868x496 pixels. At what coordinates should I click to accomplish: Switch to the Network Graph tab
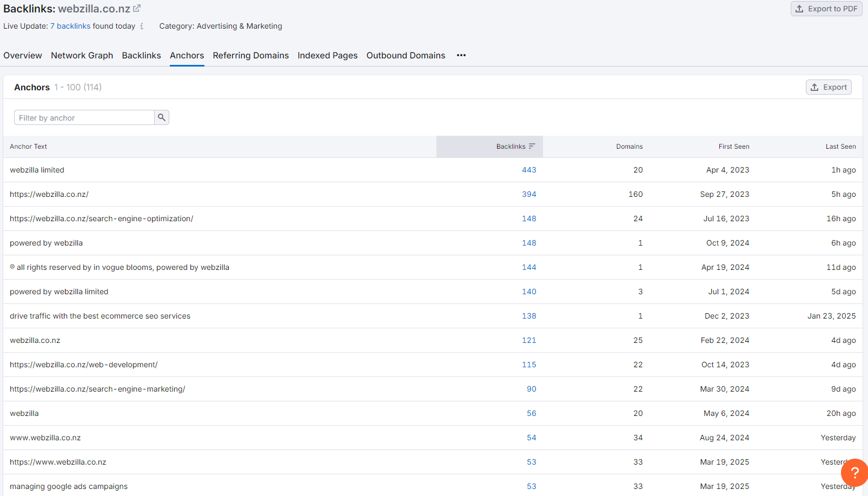(x=82, y=55)
